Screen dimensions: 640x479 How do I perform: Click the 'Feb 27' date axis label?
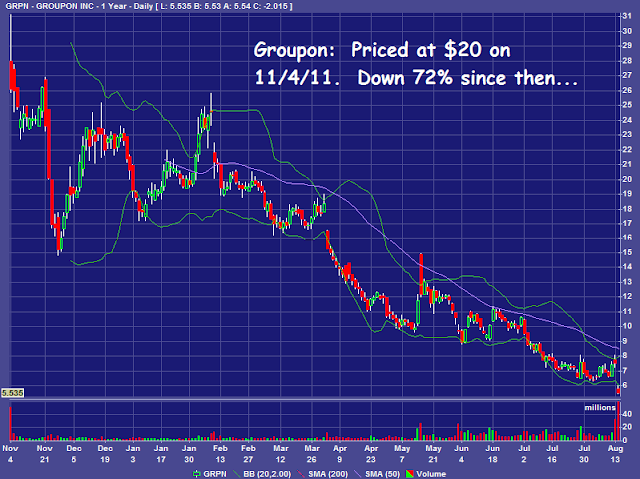coord(248,454)
